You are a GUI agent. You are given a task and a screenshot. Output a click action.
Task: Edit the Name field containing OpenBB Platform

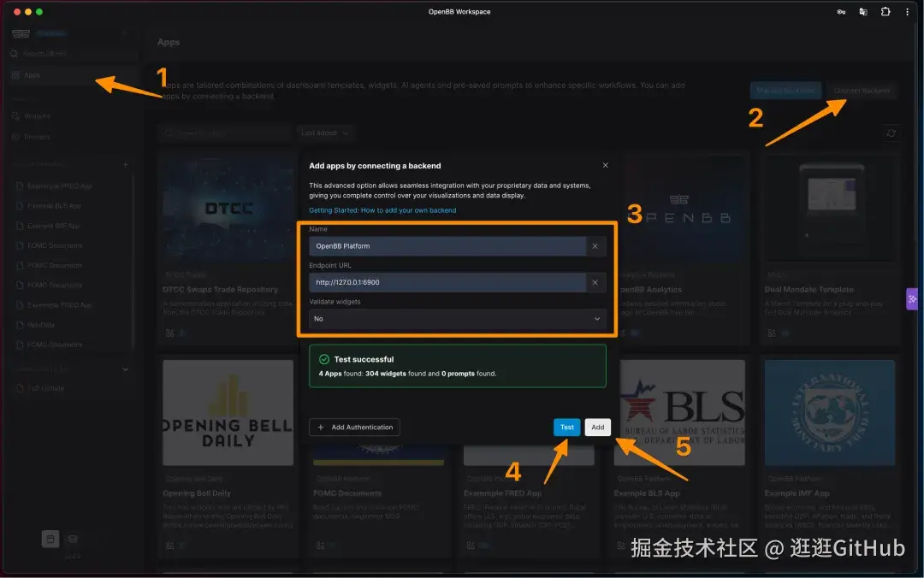[x=447, y=246]
